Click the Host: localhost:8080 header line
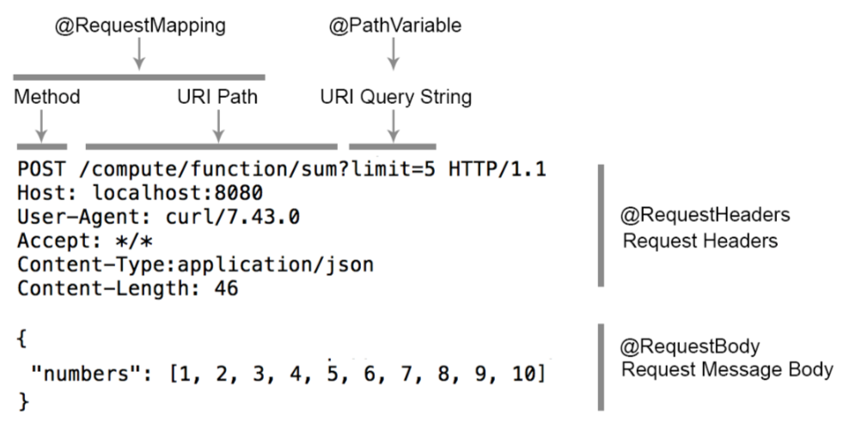Image resolution: width=868 pixels, height=426 pixels. (x=140, y=192)
